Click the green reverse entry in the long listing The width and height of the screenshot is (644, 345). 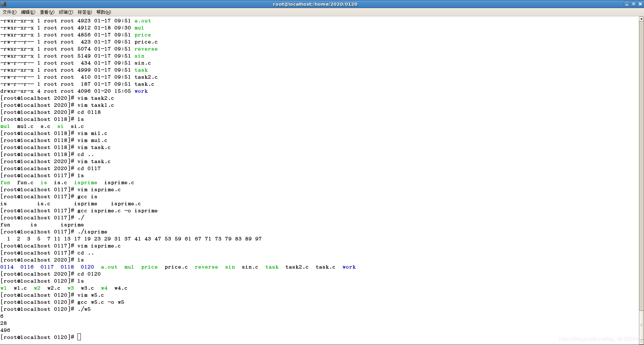[146, 49]
